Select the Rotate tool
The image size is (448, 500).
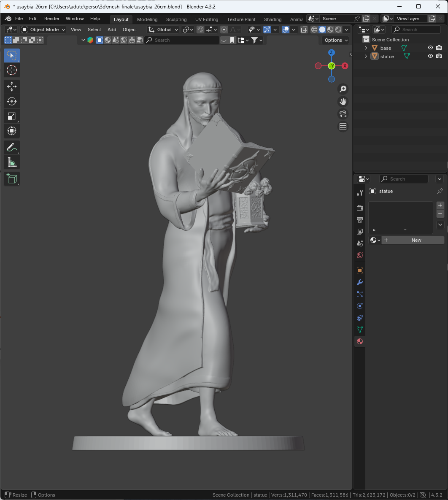12,101
